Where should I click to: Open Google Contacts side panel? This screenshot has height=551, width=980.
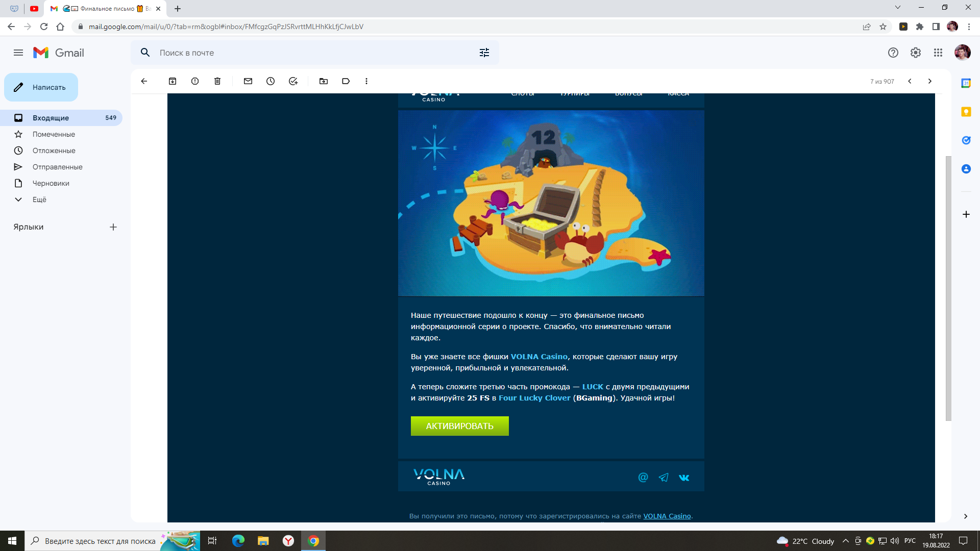click(966, 169)
